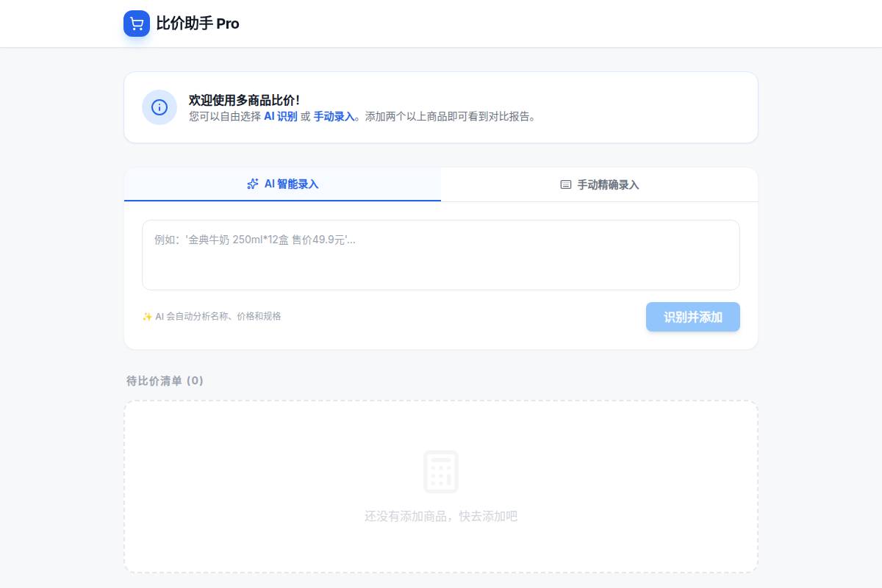This screenshot has height=588, width=882.
Task: Click the AI sparkle icon on the AI 智能录入 tab
Action: [x=253, y=184]
